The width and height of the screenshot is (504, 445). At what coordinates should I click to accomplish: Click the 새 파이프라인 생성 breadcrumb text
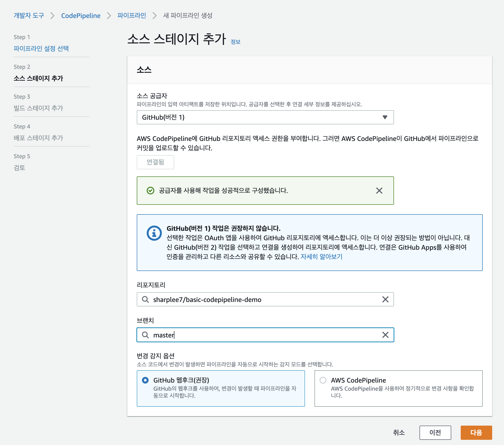click(x=188, y=16)
